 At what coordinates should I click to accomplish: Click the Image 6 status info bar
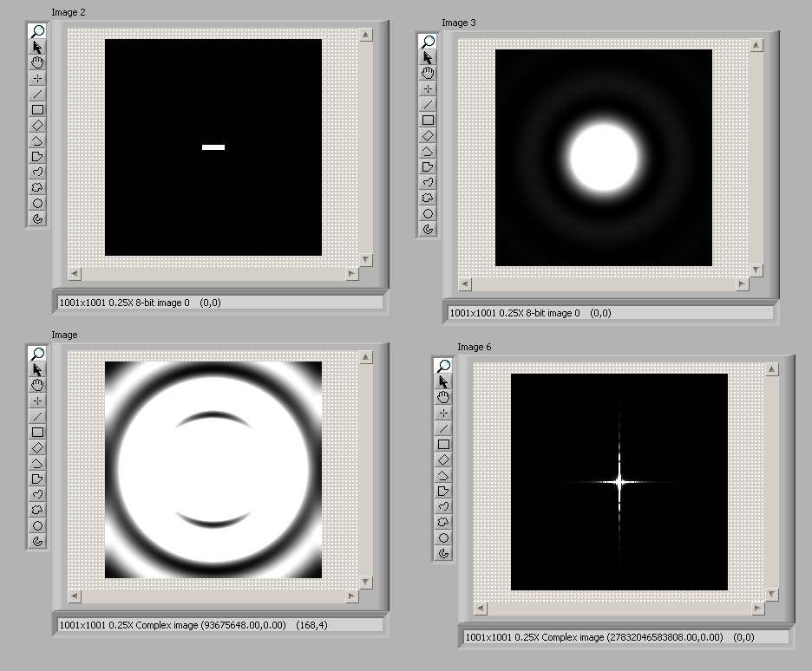624,637
